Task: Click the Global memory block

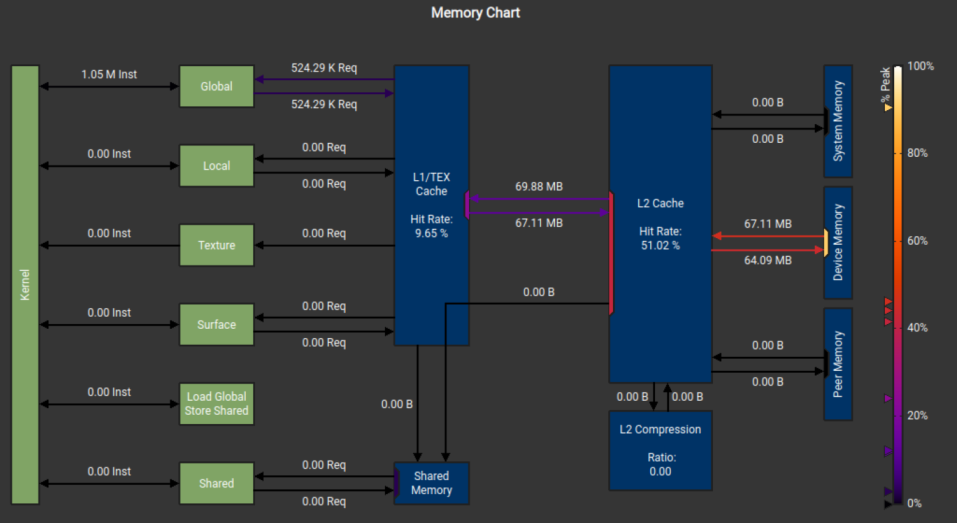Action: (216, 86)
